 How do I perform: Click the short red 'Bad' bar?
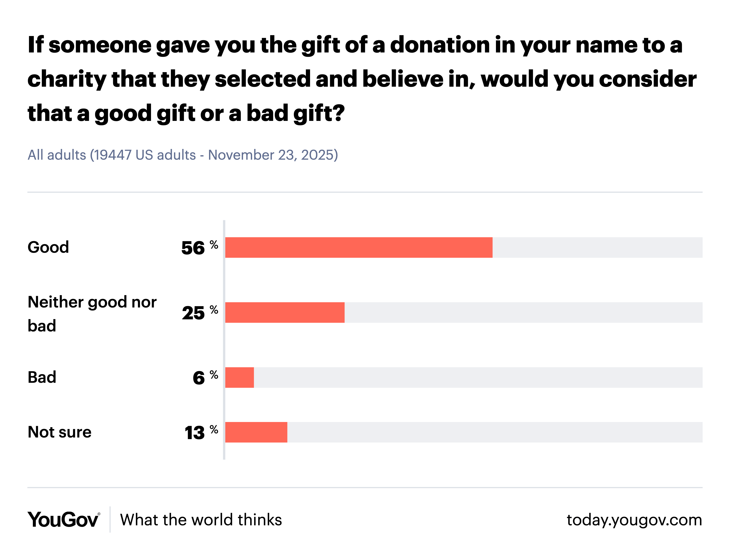(x=239, y=378)
